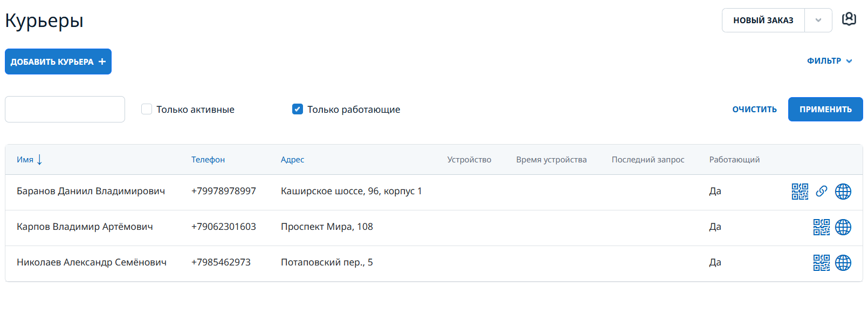Click globe icon in Карпов row
The width and height of the screenshot is (868, 334).
pyautogui.click(x=843, y=227)
